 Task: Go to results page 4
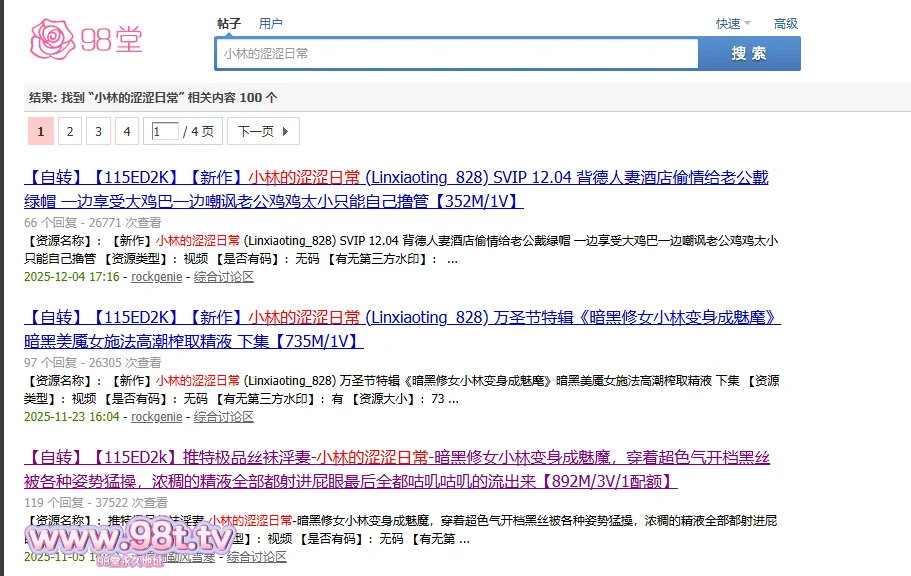point(126,131)
